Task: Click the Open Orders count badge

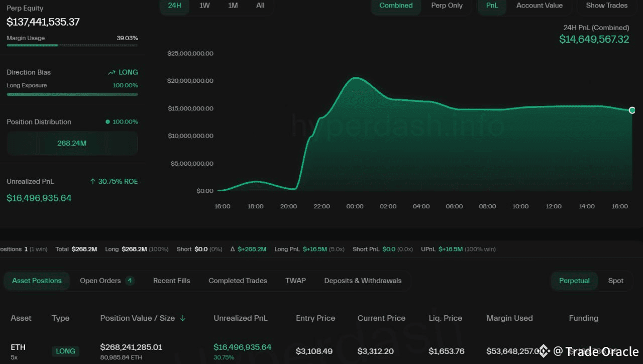Action: tap(130, 281)
